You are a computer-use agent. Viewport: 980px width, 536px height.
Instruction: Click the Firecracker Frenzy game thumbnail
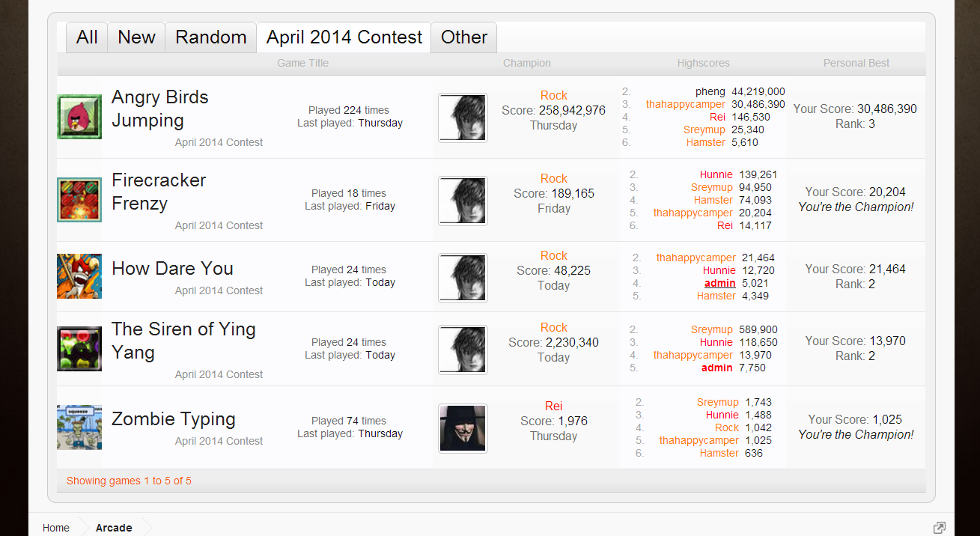pyautogui.click(x=79, y=200)
